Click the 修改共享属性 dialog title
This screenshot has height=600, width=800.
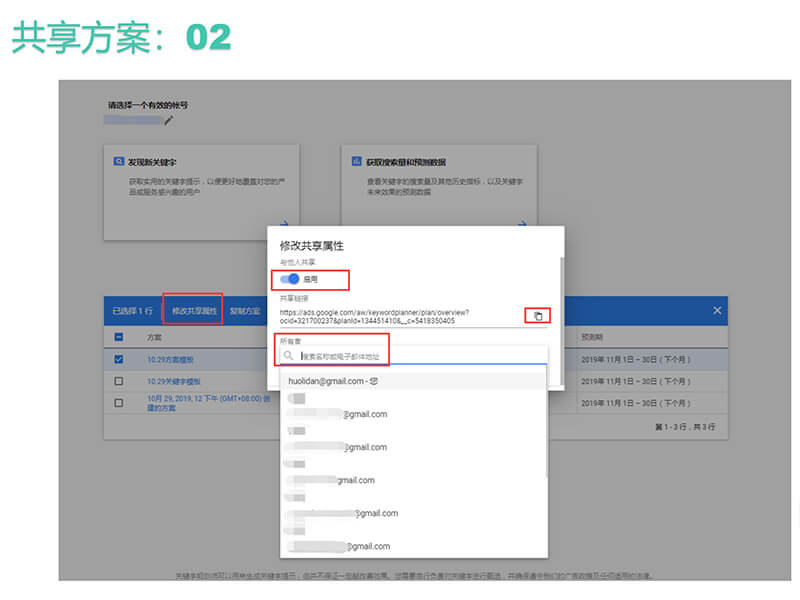click(311, 246)
